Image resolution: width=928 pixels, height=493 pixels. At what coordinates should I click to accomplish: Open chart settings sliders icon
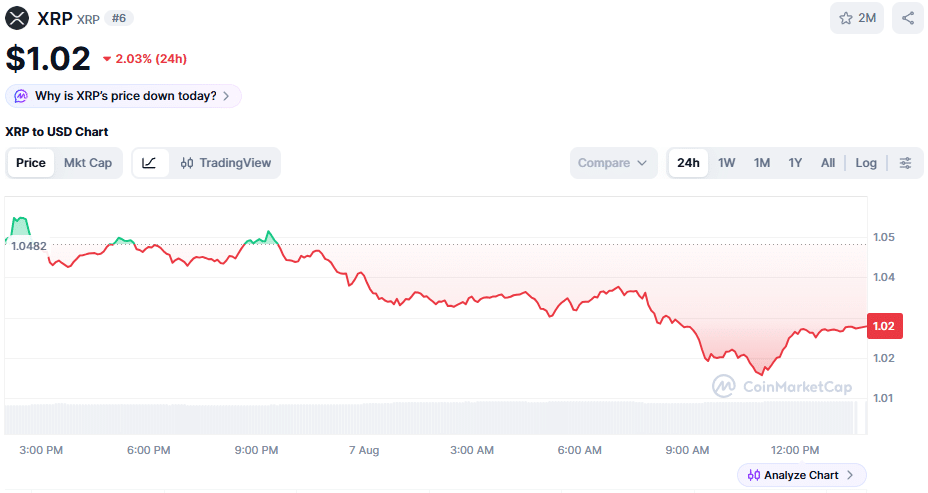[905, 163]
